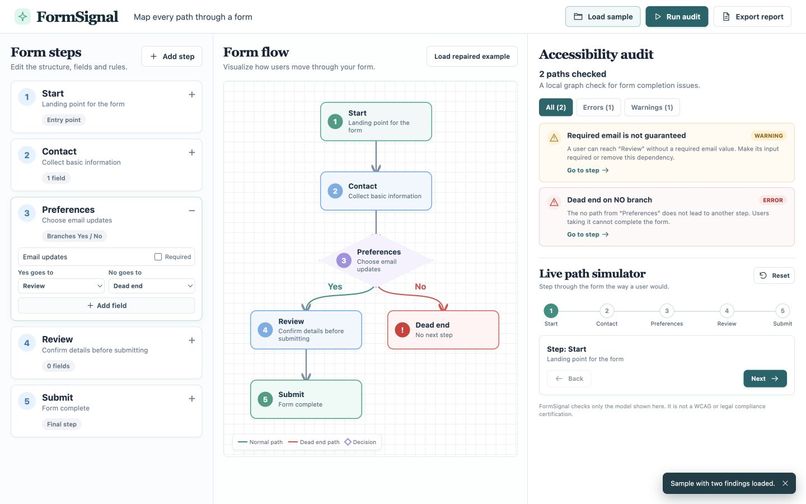Click the '1 field' tag on Contact

coord(56,178)
